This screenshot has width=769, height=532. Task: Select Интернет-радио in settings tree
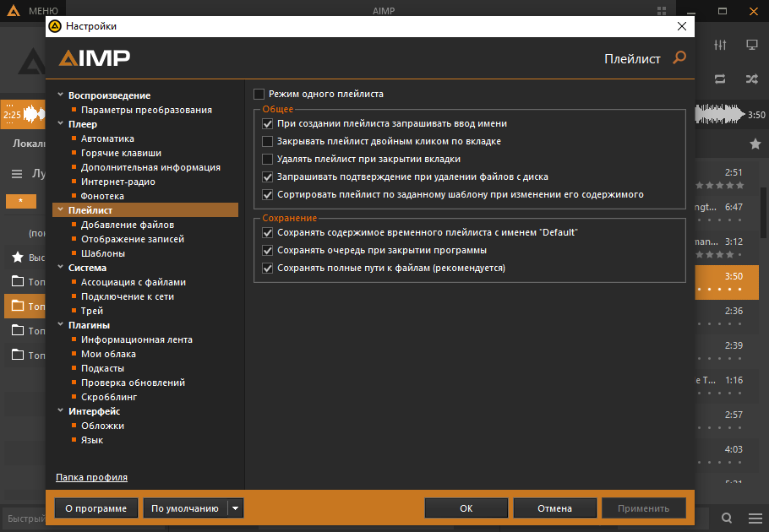(x=117, y=182)
